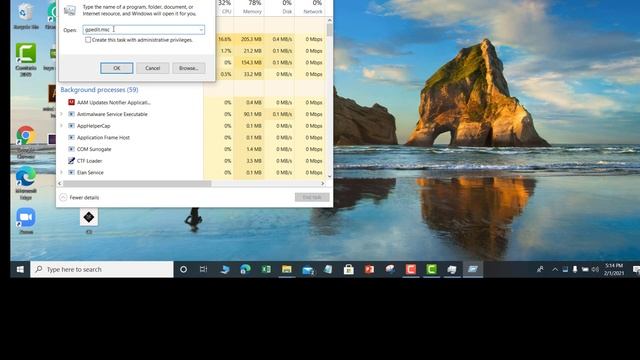Screen dimensions: 640x360
Task: Open File Explorer from the taskbar
Action: [x=287, y=269]
